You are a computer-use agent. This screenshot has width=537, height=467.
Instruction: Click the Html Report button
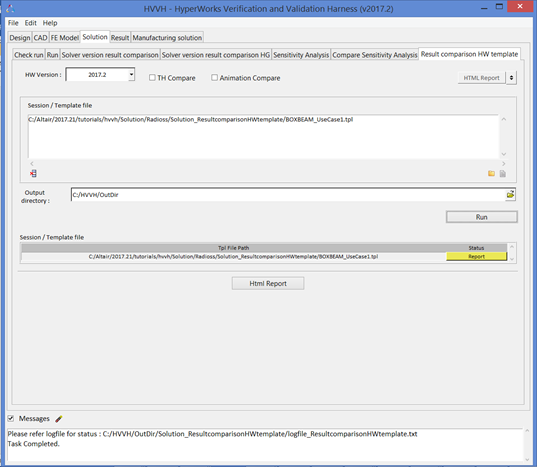tap(268, 283)
